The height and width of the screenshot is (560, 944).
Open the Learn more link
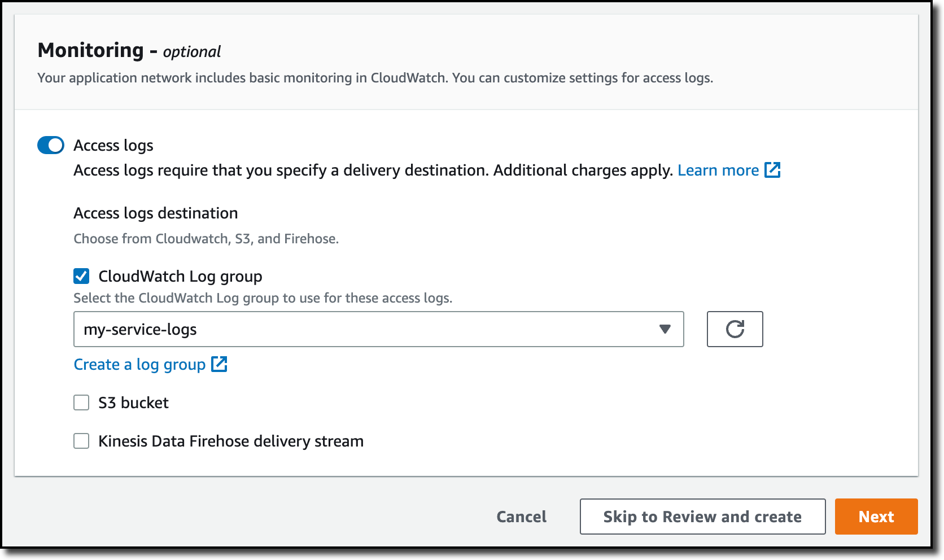[x=718, y=170]
